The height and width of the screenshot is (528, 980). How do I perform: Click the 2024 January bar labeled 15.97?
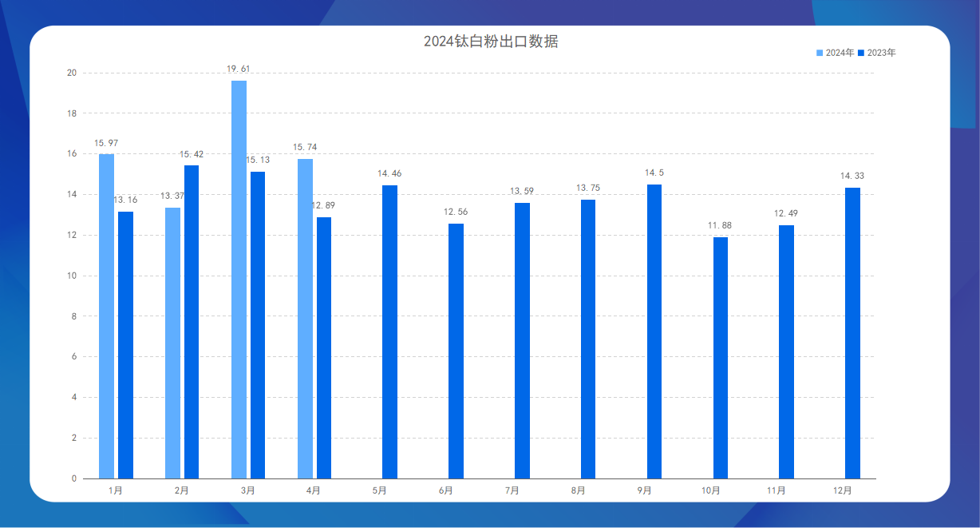[106, 316]
